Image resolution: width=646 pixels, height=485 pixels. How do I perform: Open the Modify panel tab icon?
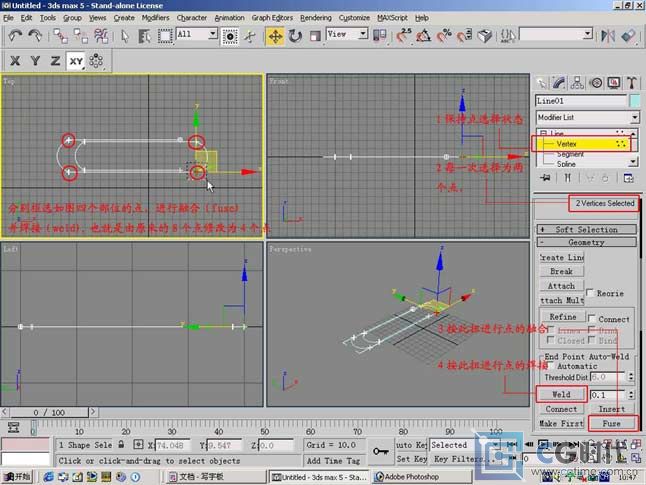coord(559,83)
